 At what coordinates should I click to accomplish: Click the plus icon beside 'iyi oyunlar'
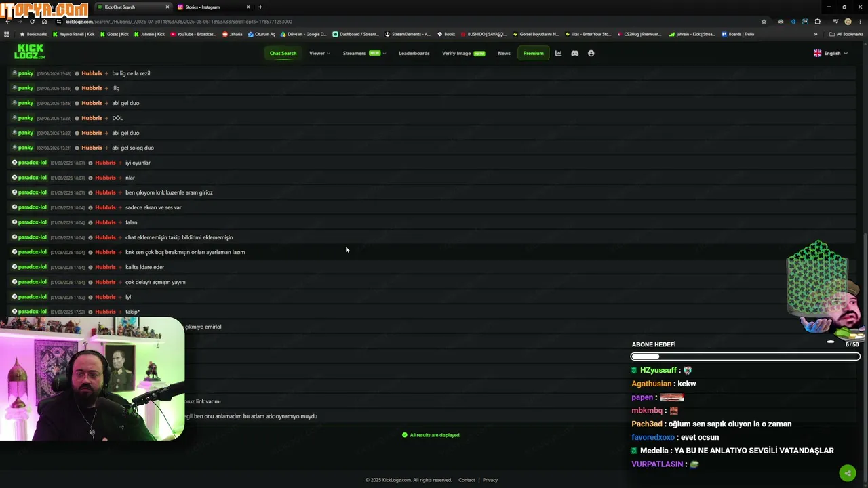[x=120, y=163]
